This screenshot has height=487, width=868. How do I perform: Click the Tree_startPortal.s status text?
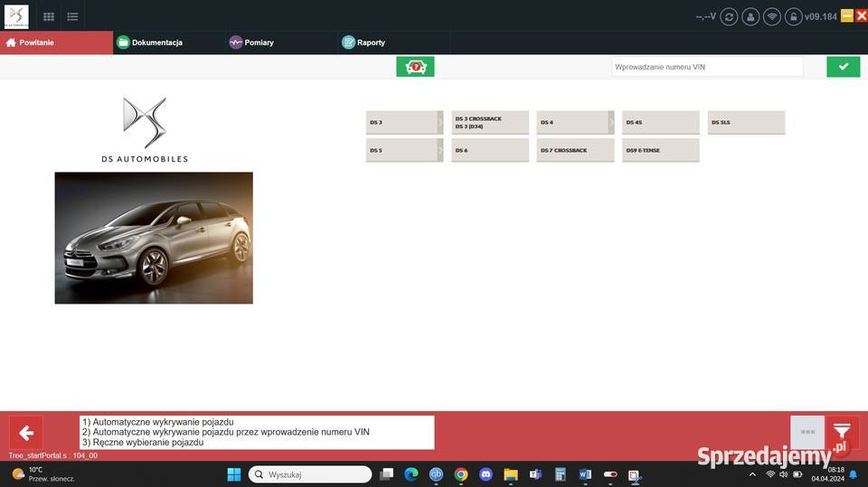(52, 455)
